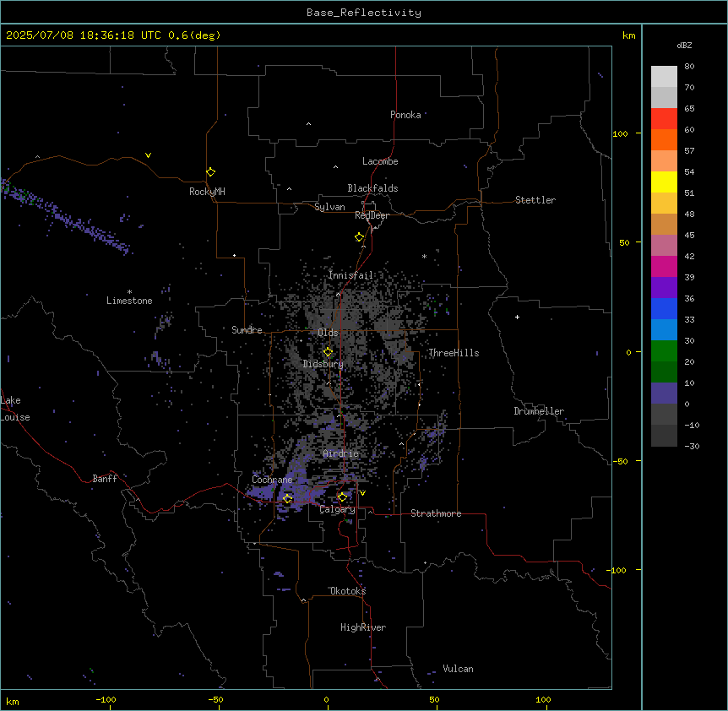Screen dimensions: 728x711
Task: Select the orange 57-60 dBZ swatch
Action: click(664, 139)
